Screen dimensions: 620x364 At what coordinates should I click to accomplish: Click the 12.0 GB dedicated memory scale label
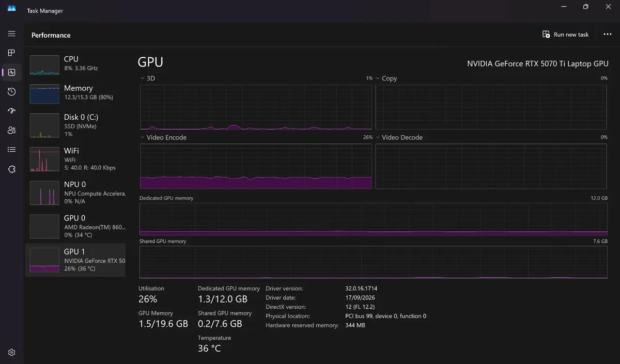(599, 198)
